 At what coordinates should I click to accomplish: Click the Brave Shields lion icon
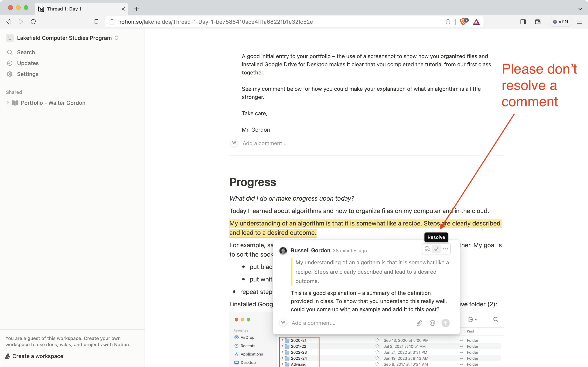(463, 22)
